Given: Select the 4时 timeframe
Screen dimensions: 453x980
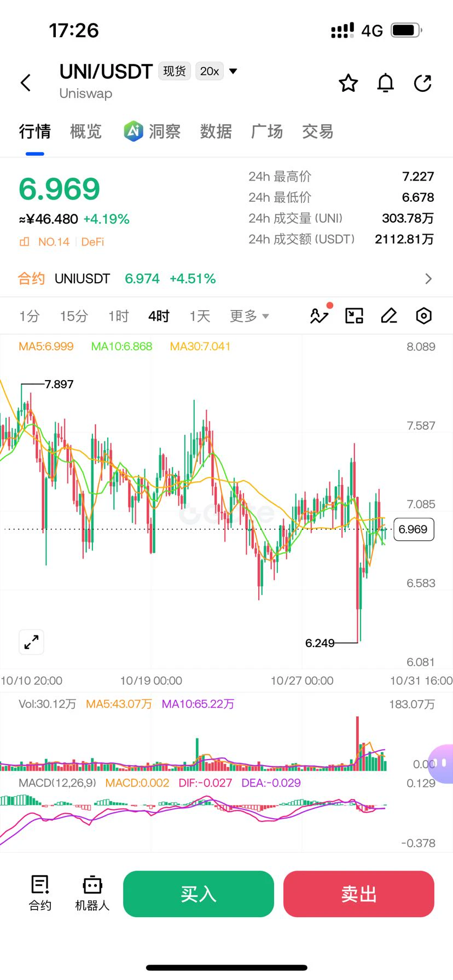Looking at the screenshot, I should click(159, 316).
